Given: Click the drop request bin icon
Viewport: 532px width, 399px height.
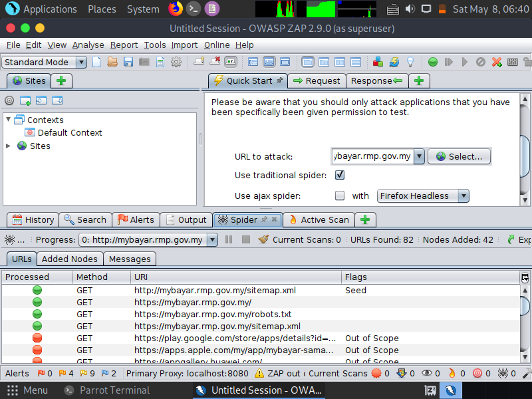Looking at the screenshot, I should (480, 62).
